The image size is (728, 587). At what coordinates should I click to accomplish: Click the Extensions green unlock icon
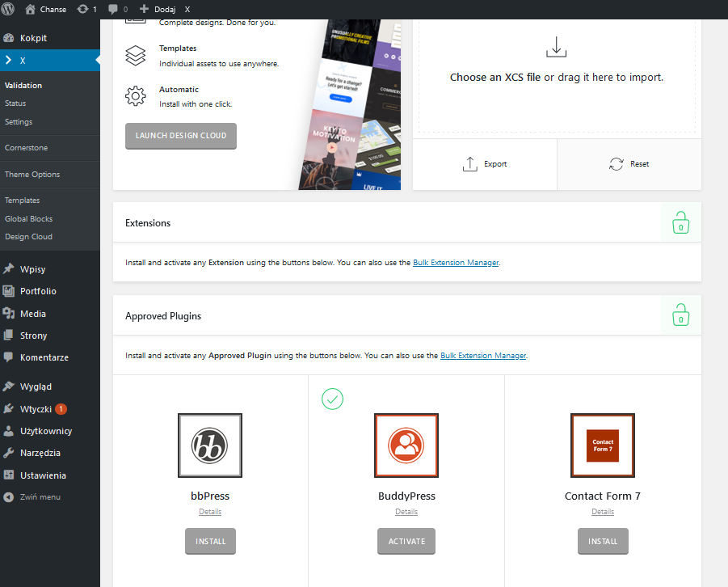[680, 222]
